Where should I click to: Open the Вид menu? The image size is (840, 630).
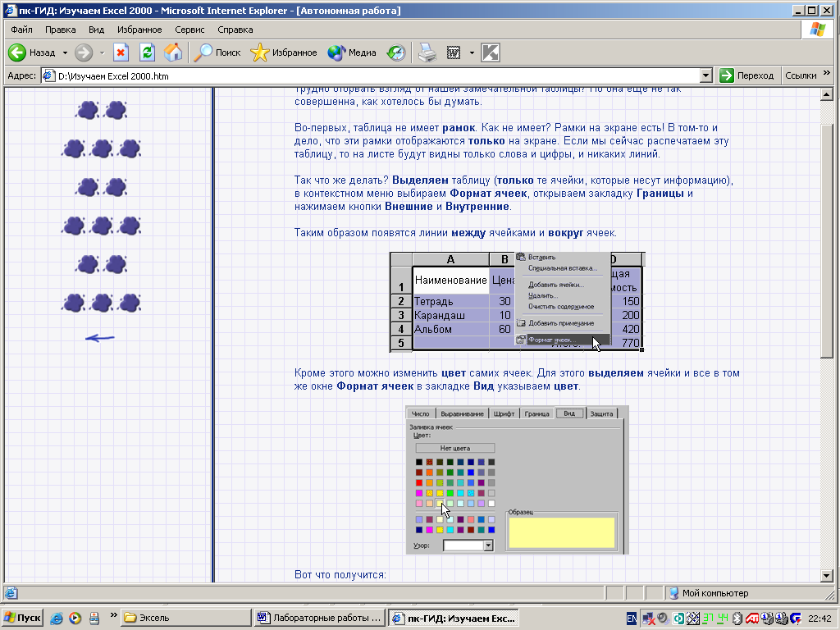coord(97,30)
